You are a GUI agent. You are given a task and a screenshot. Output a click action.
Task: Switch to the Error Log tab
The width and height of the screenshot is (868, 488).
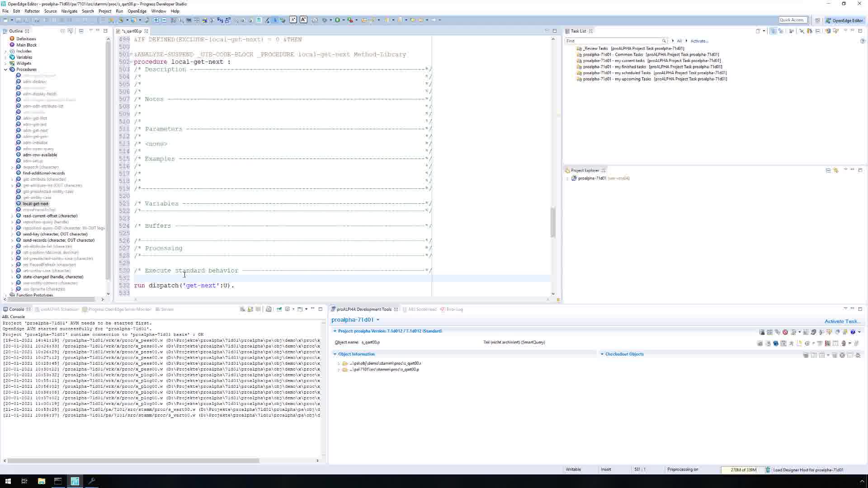(452, 310)
